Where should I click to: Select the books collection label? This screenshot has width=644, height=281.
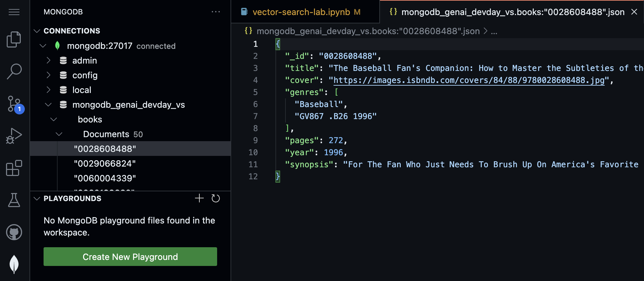[90, 119]
